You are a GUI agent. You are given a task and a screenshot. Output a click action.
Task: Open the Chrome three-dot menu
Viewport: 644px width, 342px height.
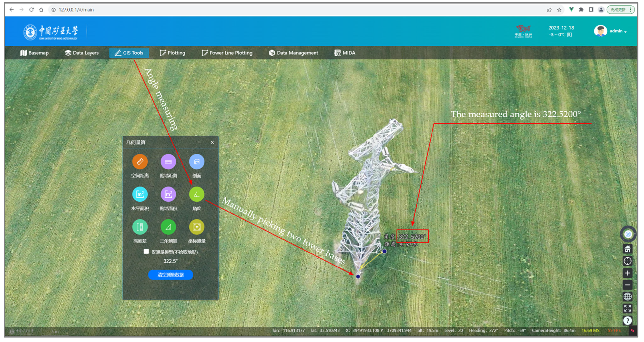[631, 10]
